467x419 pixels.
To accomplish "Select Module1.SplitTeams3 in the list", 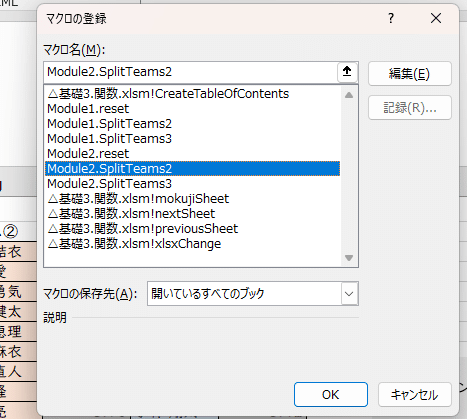I will point(193,139).
